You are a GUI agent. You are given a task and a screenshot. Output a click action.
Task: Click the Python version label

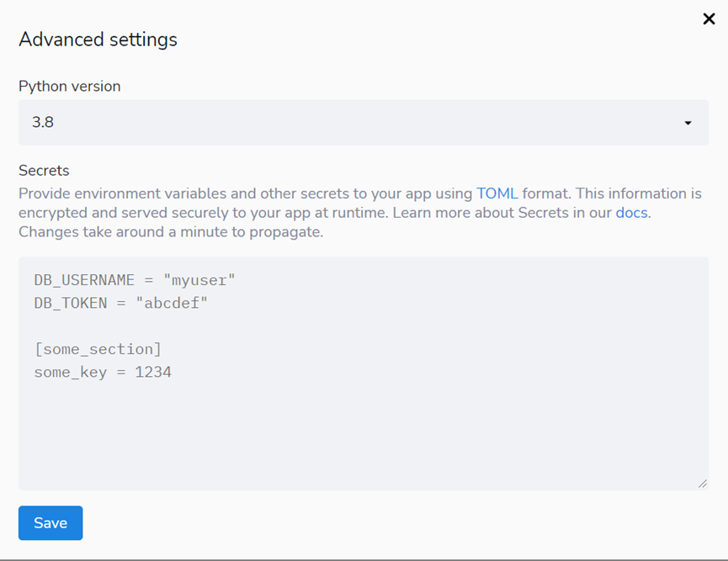[70, 86]
